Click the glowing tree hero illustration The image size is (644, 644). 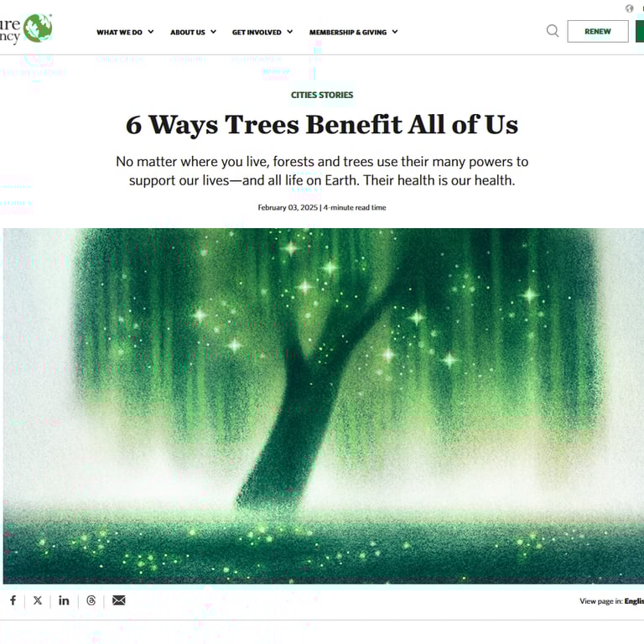[323, 406]
